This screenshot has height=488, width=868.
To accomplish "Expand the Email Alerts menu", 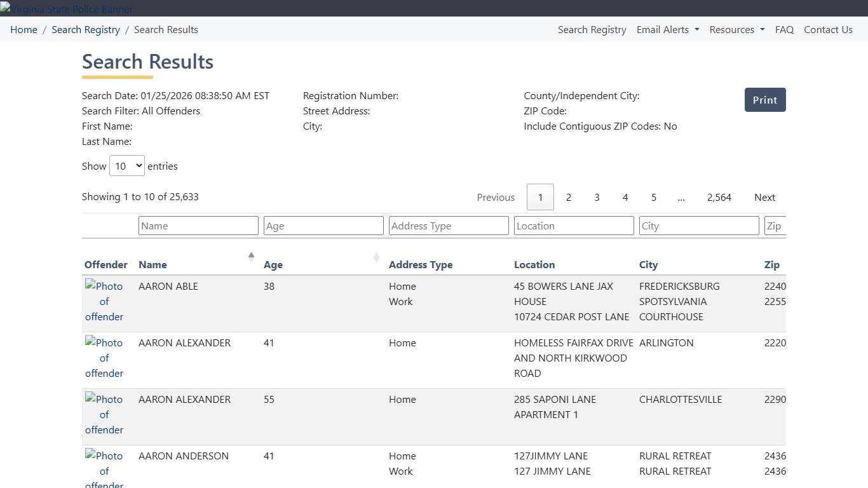I will 667,29.
